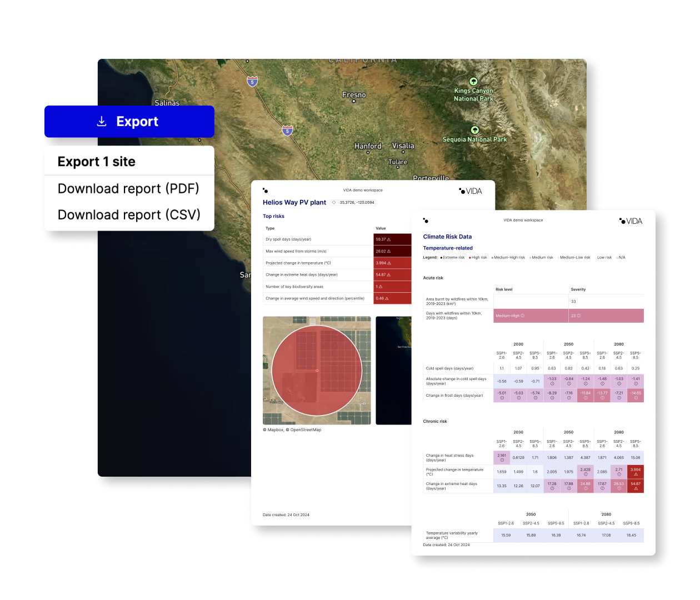Image resolution: width=700 pixels, height=600 pixels.
Task: Click the warning icon beside Dry spell value 59.37
Action: (389, 239)
